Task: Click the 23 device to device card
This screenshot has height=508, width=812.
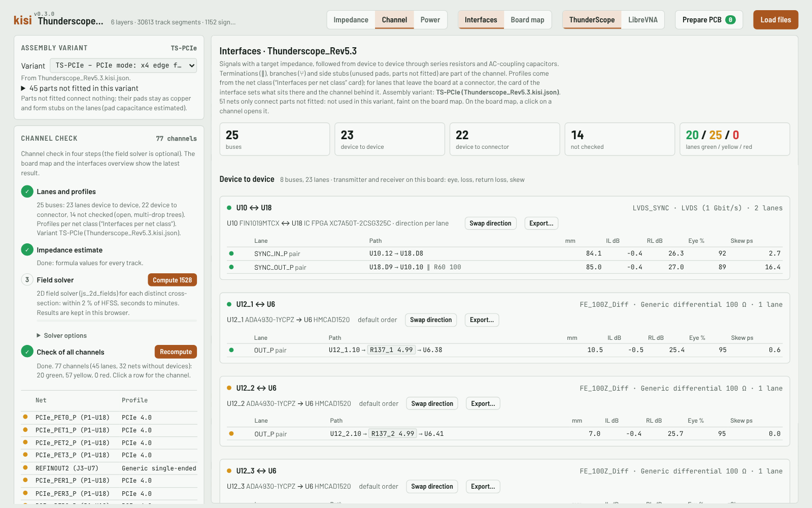Action: tap(390, 139)
